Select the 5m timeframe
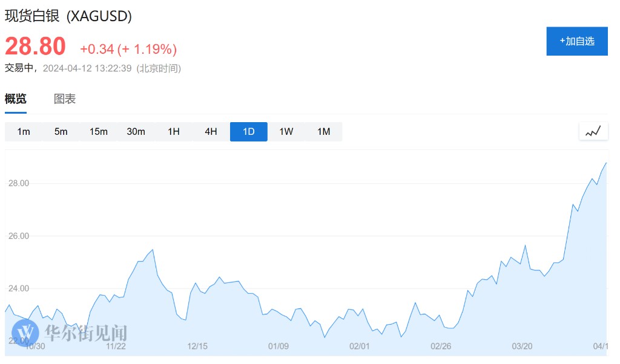620x364 pixels. [x=61, y=132]
